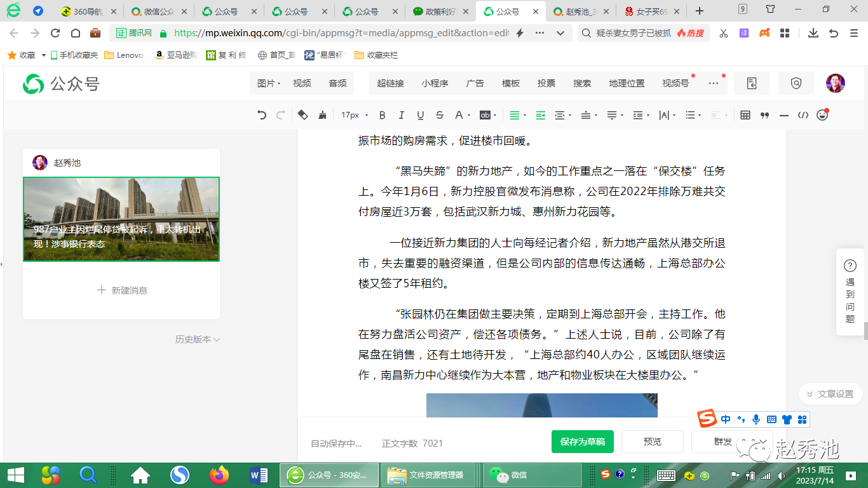The height and width of the screenshot is (488, 868).
Task: Expand the 历史版本 version history list
Action: (x=197, y=339)
